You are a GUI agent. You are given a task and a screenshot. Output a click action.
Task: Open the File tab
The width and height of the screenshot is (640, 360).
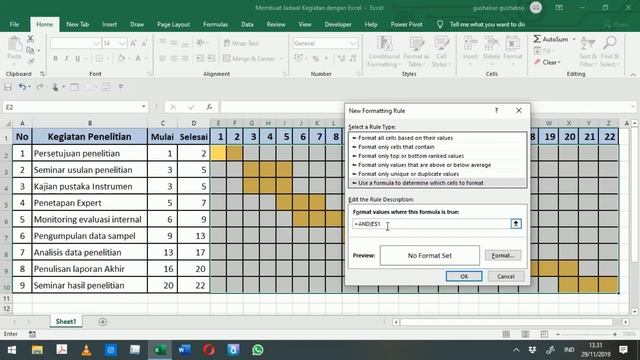[x=14, y=24]
